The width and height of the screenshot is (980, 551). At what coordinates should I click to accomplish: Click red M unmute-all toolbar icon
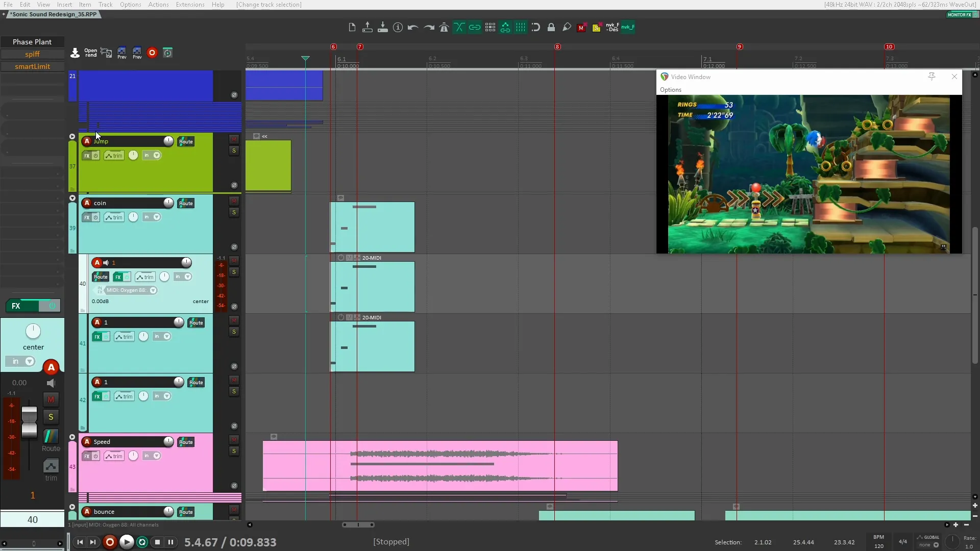581,28
